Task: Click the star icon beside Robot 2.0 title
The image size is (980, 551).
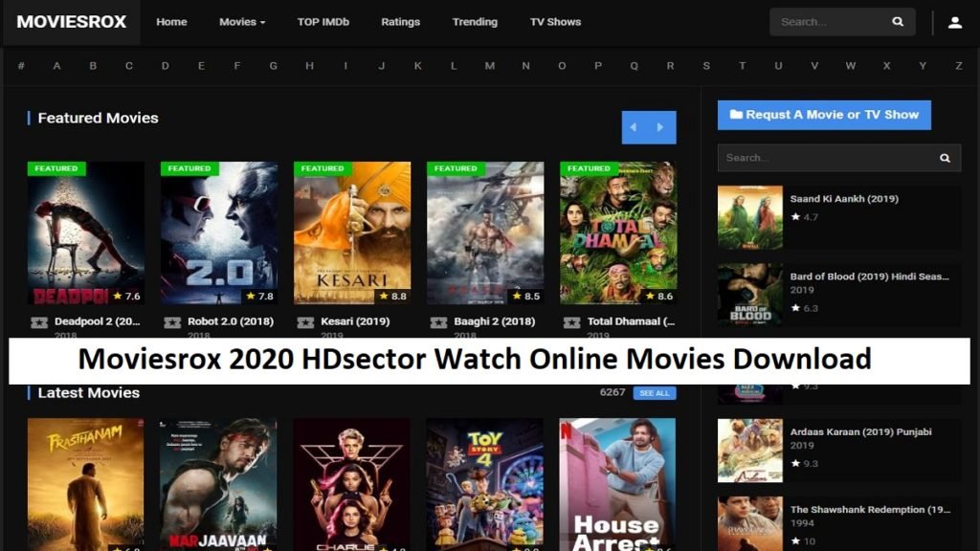Action: click(x=172, y=322)
